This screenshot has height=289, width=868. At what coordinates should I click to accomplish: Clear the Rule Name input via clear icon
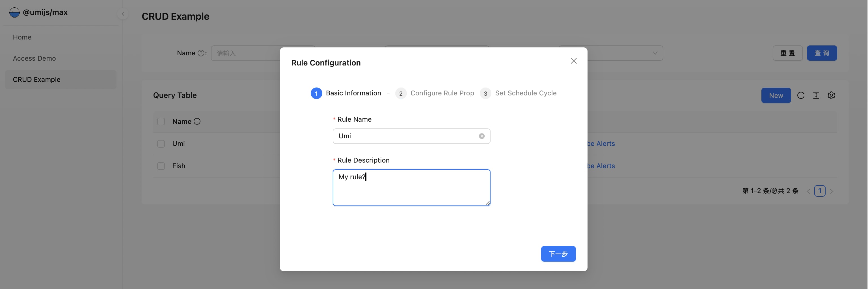click(x=481, y=136)
